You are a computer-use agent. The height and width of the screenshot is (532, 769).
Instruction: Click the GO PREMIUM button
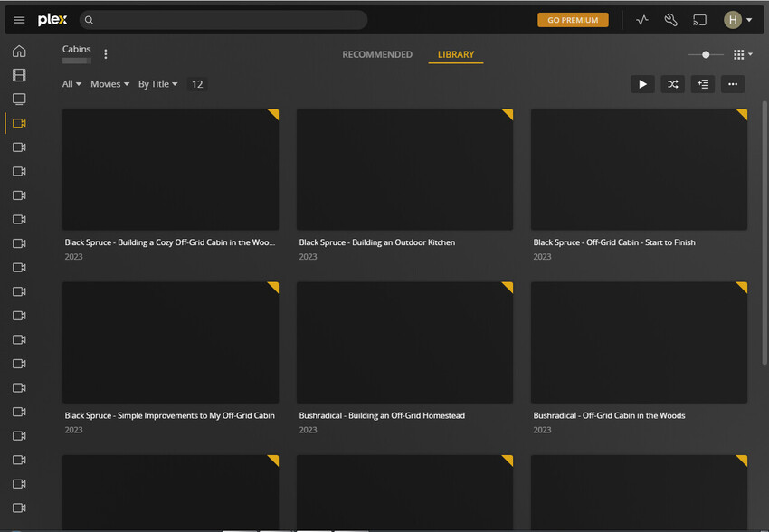pyautogui.click(x=573, y=20)
